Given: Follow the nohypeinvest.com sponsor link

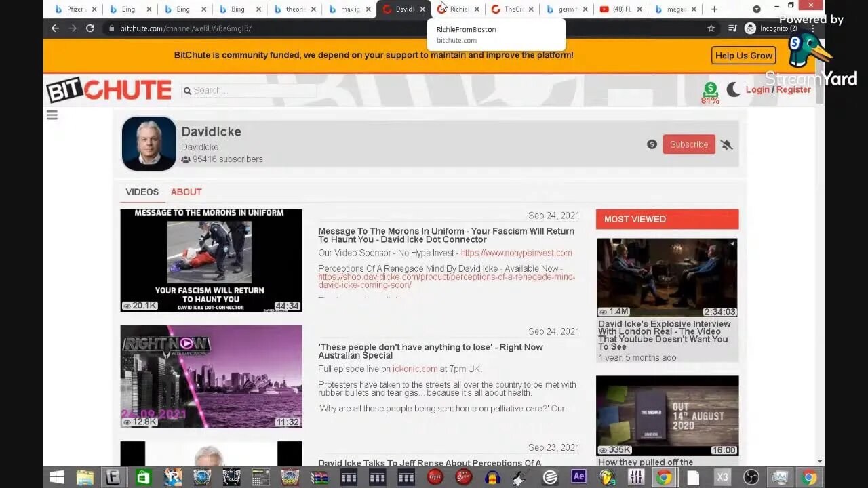Looking at the screenshot, I should [516, 253].
